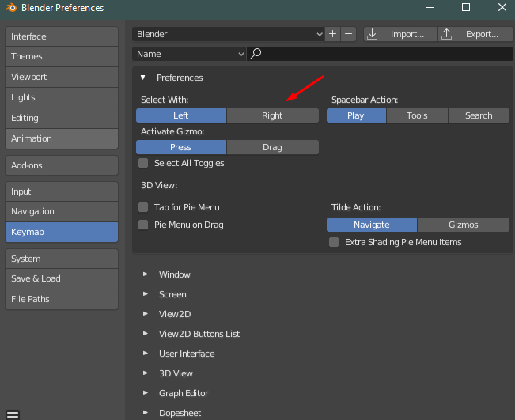Click the Import keymap button
515x420 pixels.
[x=400, y=34]
